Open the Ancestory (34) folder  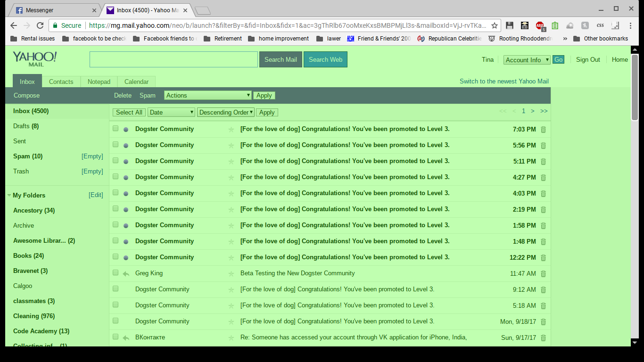point(34,210)
